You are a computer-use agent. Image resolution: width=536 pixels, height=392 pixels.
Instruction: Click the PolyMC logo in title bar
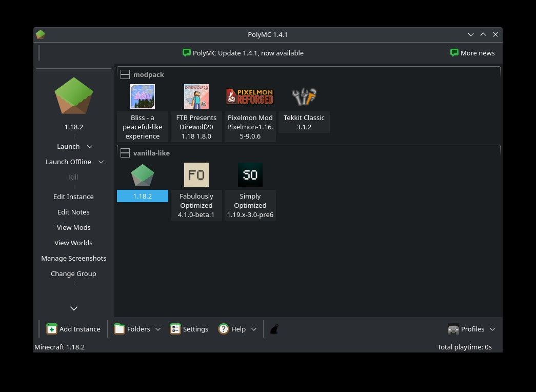coord(41,34)
